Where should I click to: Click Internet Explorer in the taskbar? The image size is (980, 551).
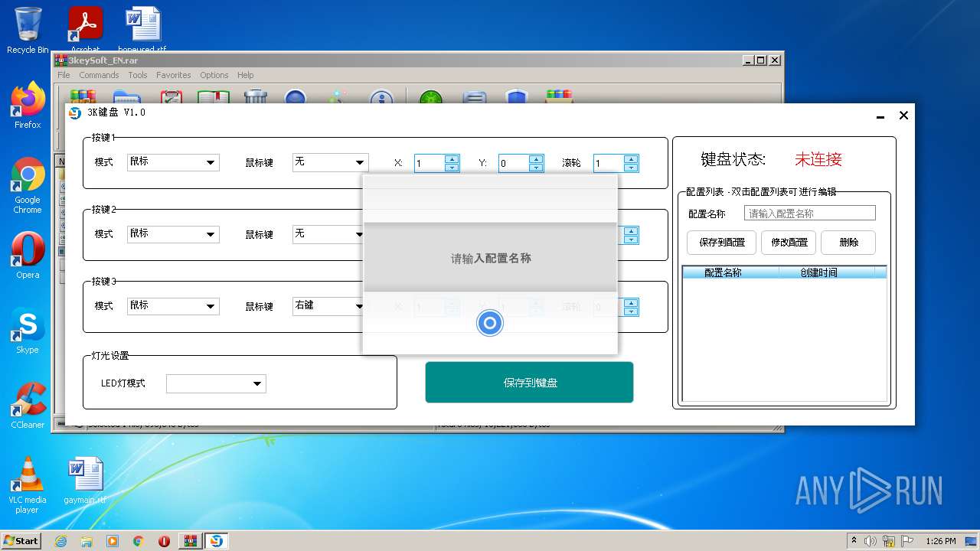(x=60, y=541)
